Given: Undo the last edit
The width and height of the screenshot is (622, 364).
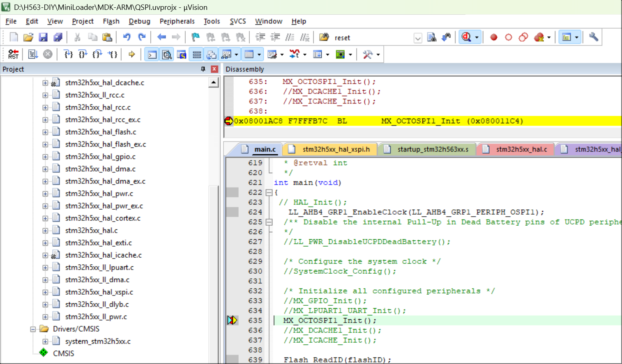Looking at the screenshot, I should 127,37.
